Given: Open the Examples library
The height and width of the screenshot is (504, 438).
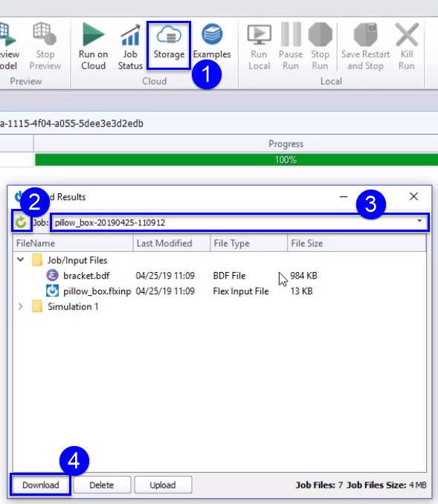Looking at the screenshot, I should [212, 42].
